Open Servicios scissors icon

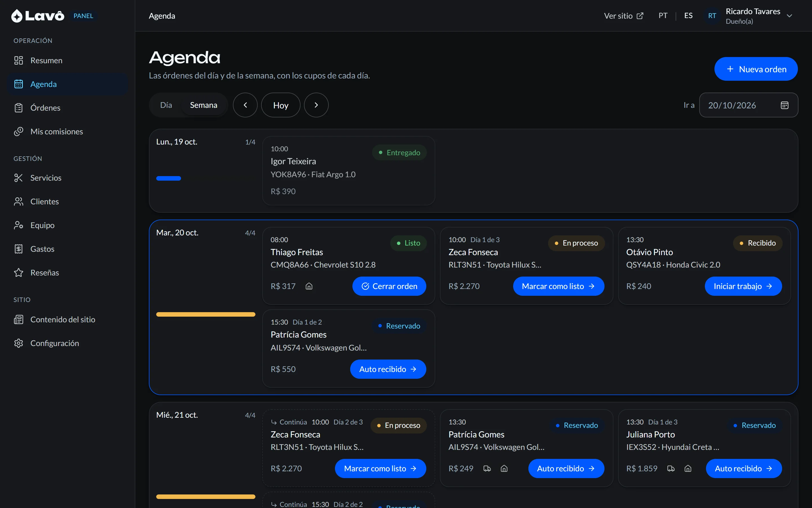tap(18, 178)
